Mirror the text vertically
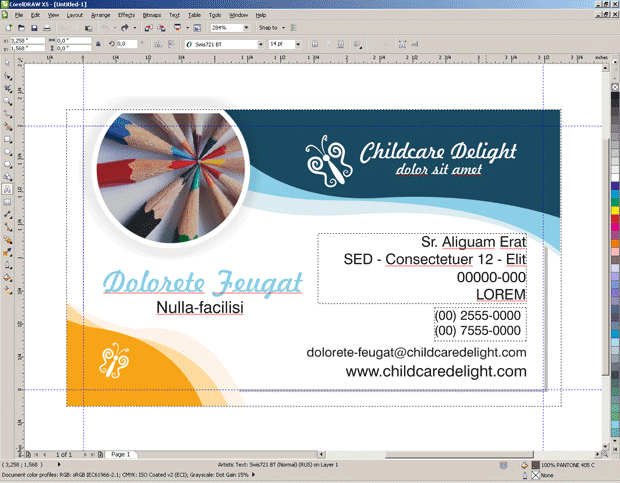 pyautogui.click(x=171, y=44)
